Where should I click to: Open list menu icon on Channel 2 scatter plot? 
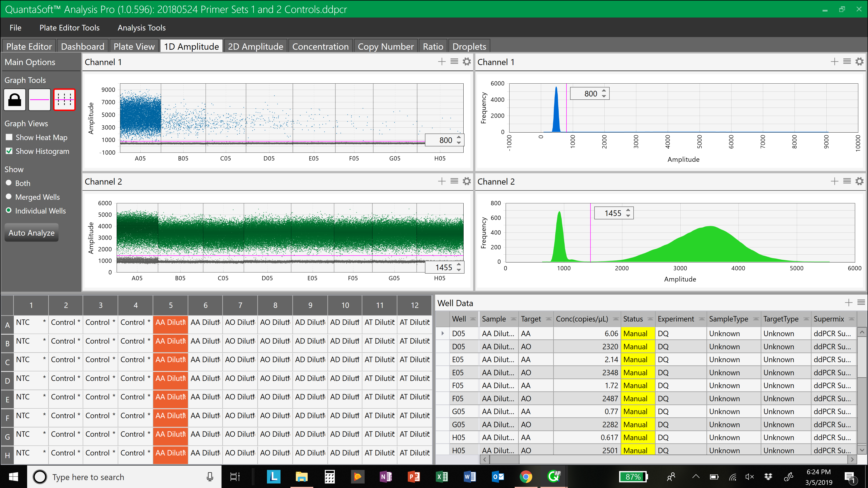coord(454,181)
